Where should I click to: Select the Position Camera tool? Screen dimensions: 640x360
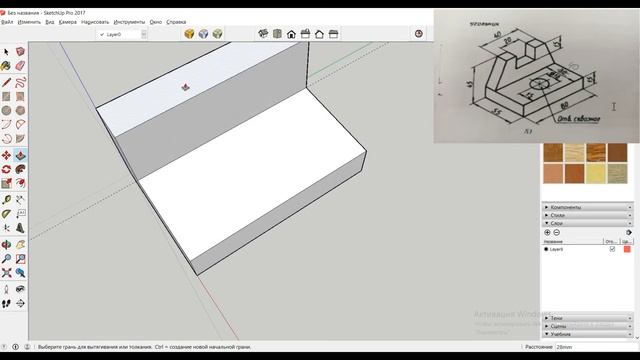click(x=6, y=289)
